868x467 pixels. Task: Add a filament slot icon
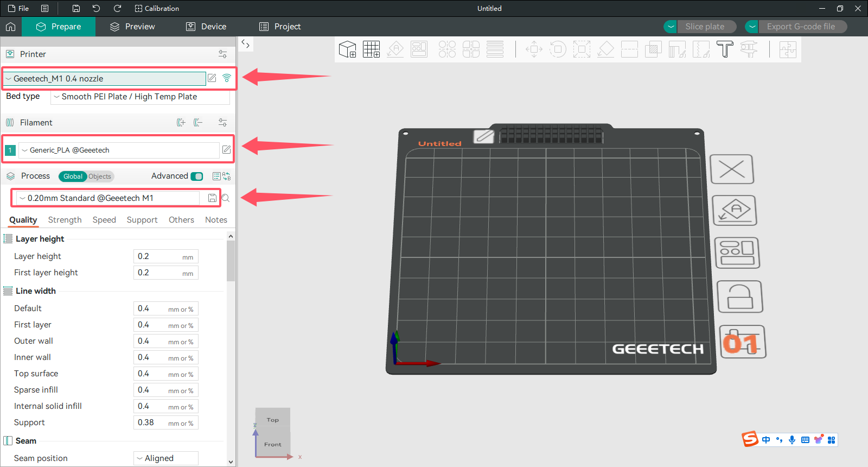[x=181, y=123]
